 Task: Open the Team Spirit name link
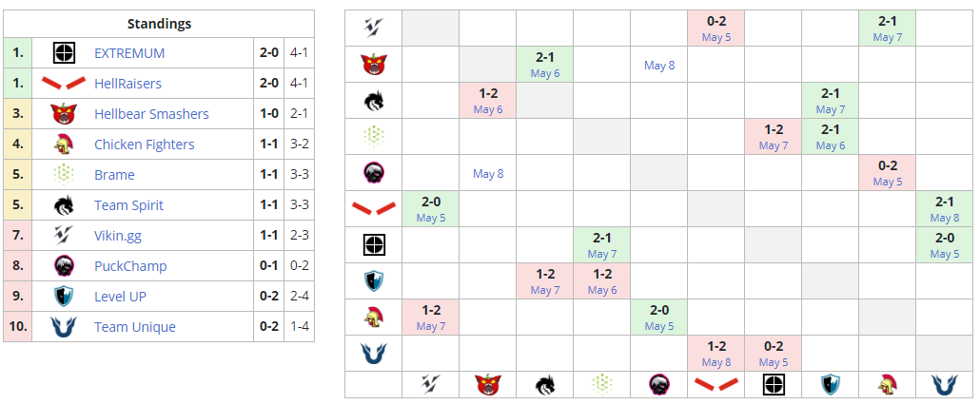(128, 205)
